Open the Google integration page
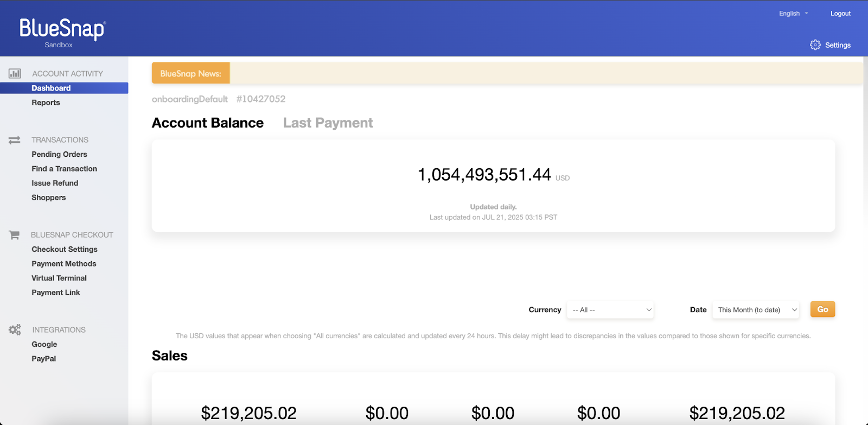Screen dimensions: 868x425 [x=44, y=344]
